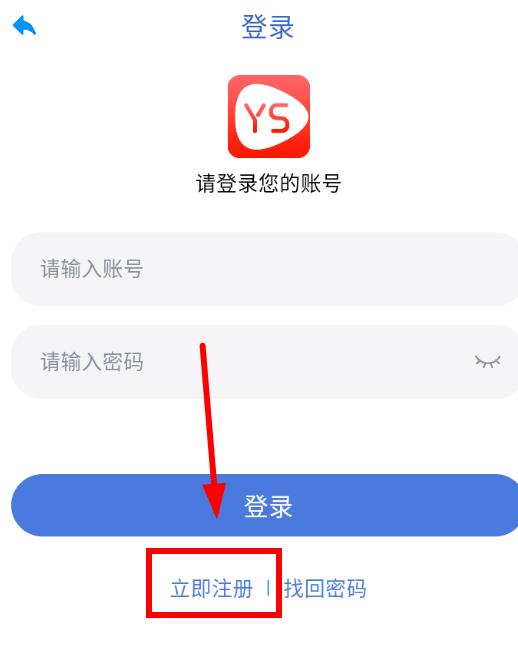The image size is (518, 650).
Task: Register a new account via 立即注册
Action: (211, 589)
